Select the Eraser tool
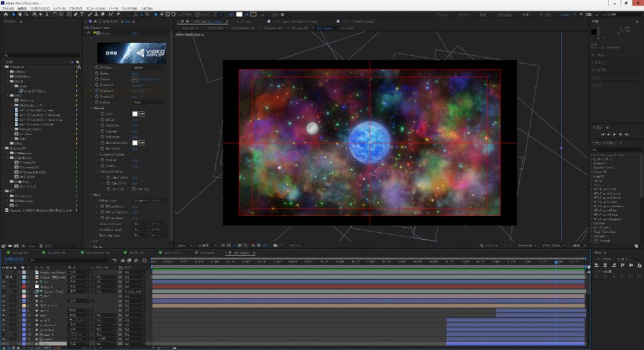Screen dimensions: 644x350 click(102, 14)
